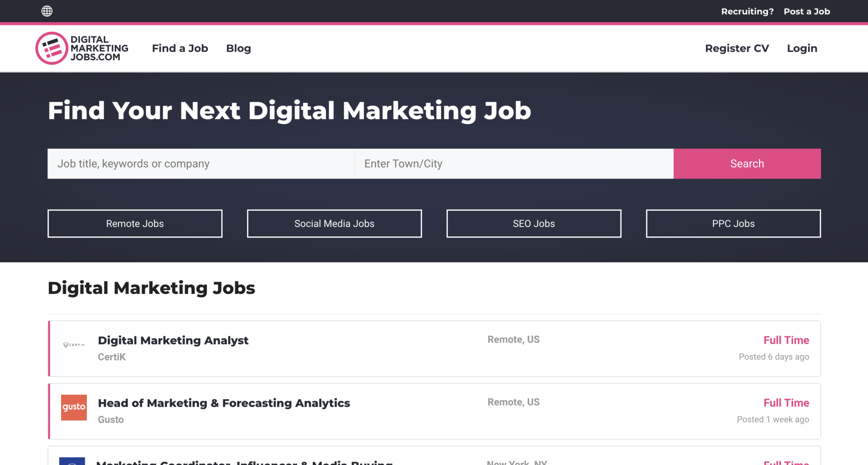Open the Login page

[802, 48]
